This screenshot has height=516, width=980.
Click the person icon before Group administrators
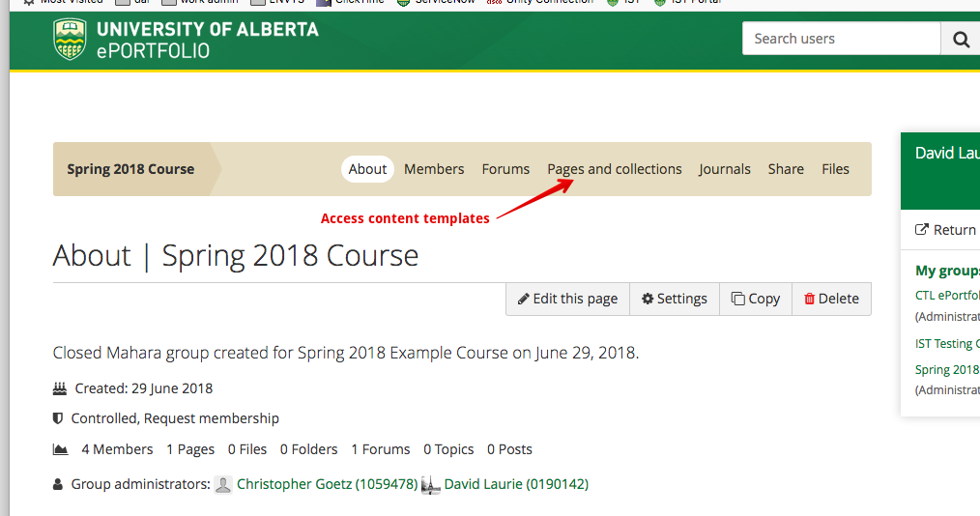pos(57,484)
